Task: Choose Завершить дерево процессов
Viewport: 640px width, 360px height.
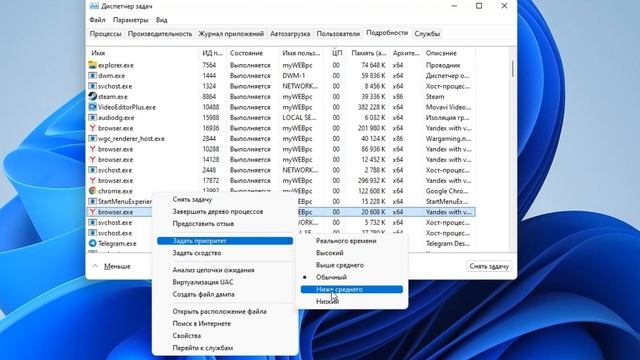Action: coord(225,211)
